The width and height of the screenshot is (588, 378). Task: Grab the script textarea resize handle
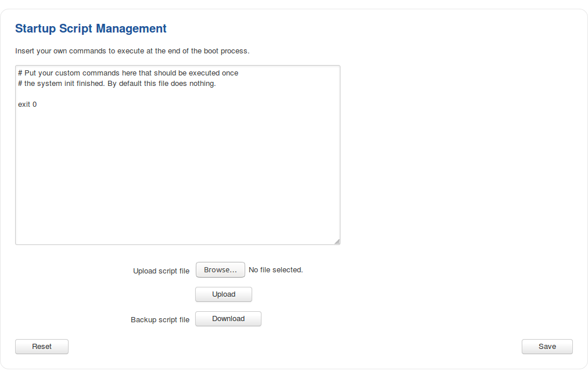[x=336, y=241]
